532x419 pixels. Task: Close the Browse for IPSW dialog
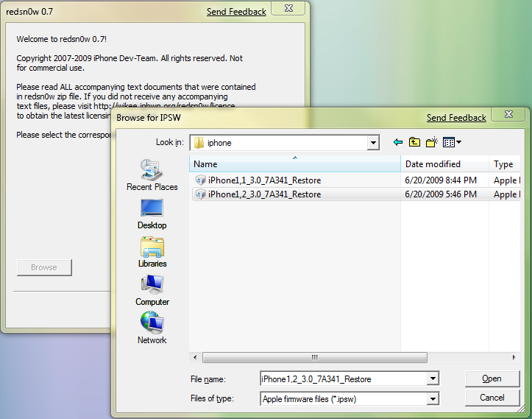[x=508, y=114]
